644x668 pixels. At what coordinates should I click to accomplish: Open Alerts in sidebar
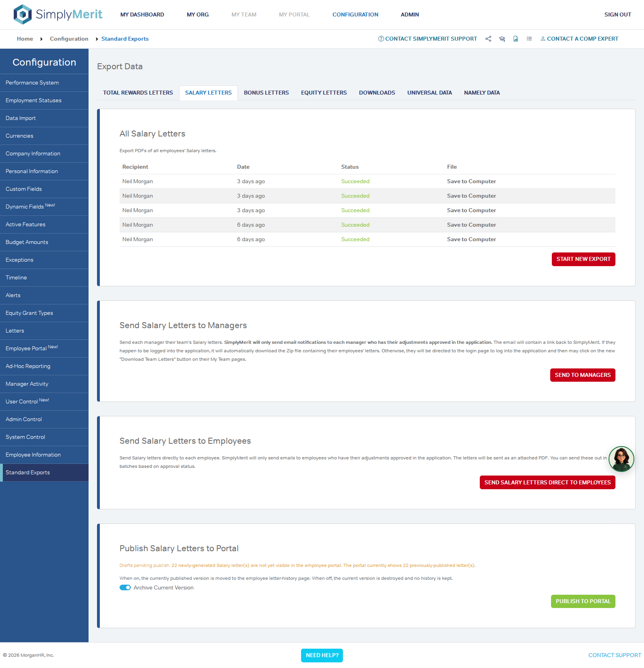tap(44, 295)
